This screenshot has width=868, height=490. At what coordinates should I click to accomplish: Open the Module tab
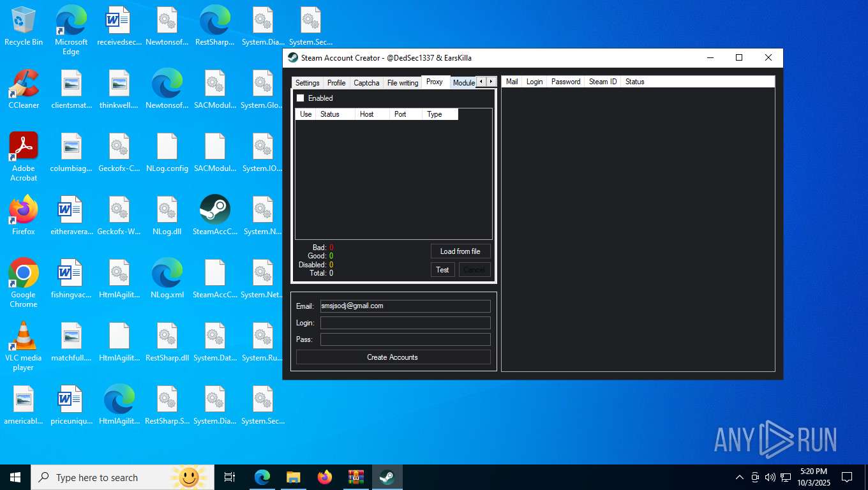[464, 83]
